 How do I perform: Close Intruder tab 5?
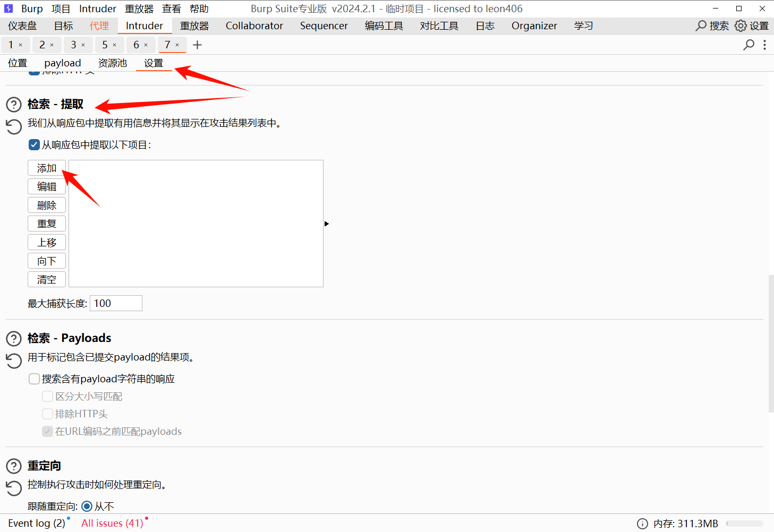(114, 45)
